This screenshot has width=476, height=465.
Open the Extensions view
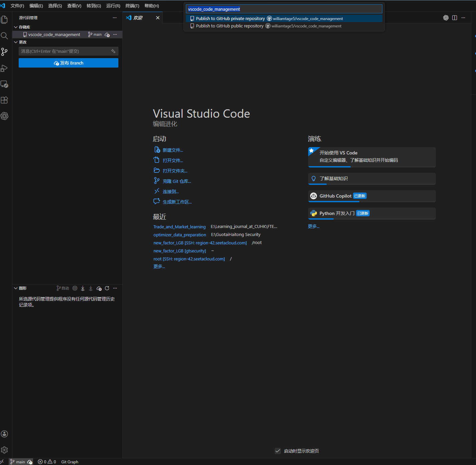pos(4,100)
